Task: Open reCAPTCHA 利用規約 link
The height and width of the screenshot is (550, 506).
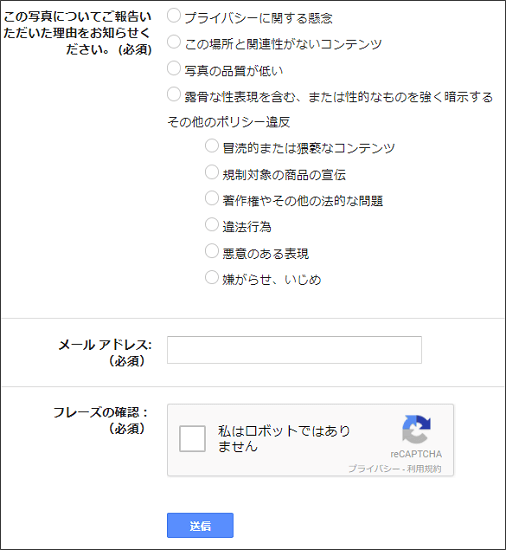Action: coord(424,469)
